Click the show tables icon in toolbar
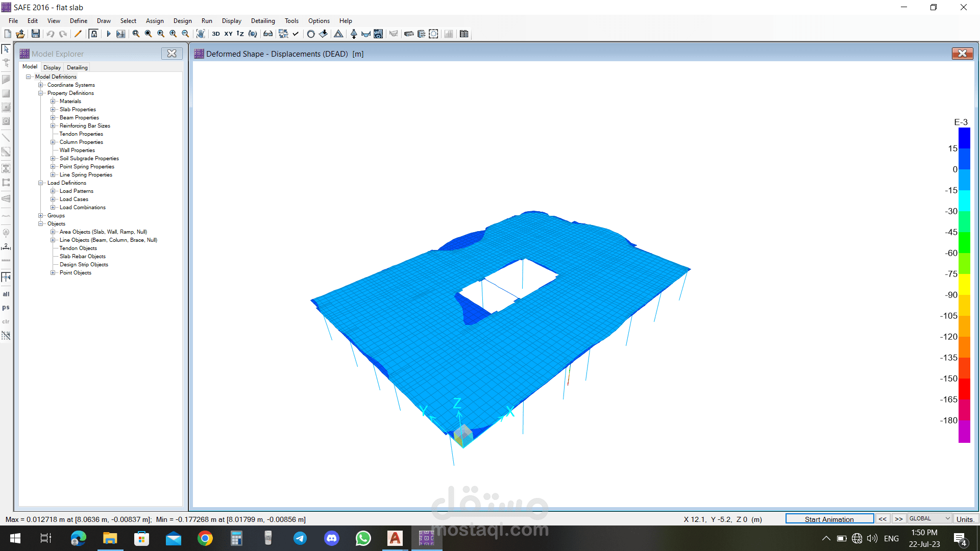The width and height of the screenshot is (980, 551). (x=464, y=34)
